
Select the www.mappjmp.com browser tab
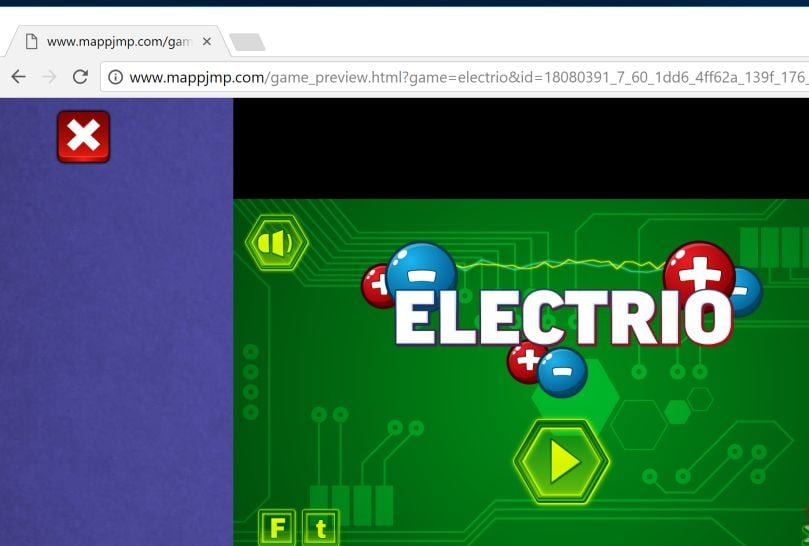pos(118,41)
